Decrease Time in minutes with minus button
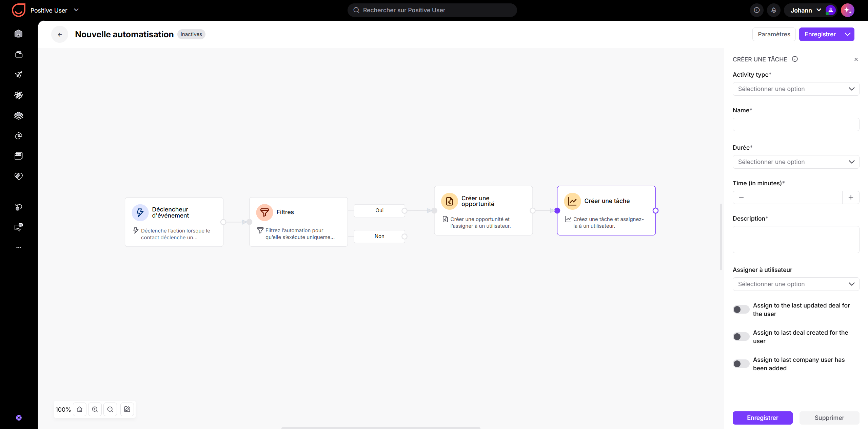The width and height of the screenshot is (868, 429). (x=741, y=197)
